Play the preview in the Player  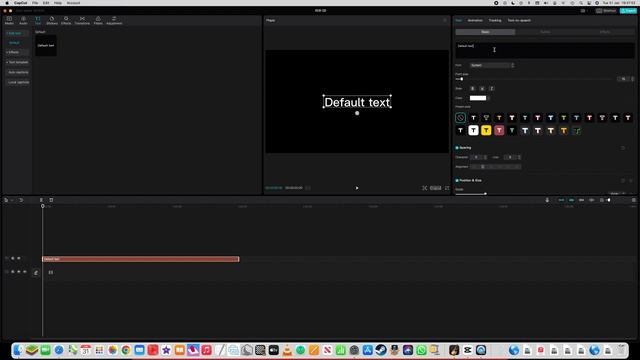(x=357, y=188)
